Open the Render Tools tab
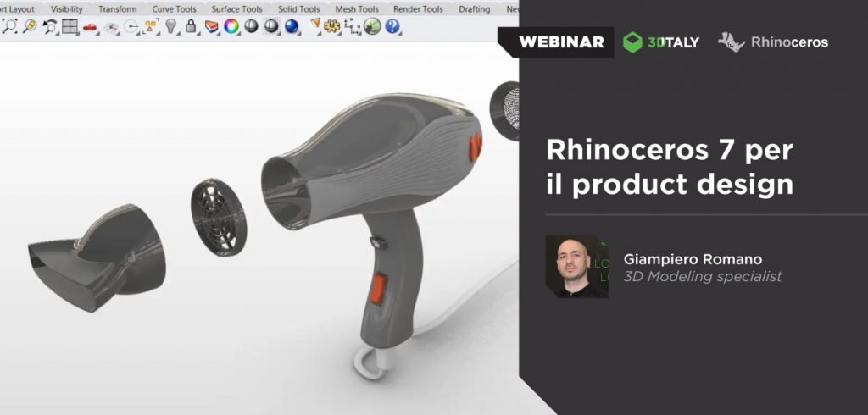Image resolution: width=868 pixels, height=415 pixels. 418,8
